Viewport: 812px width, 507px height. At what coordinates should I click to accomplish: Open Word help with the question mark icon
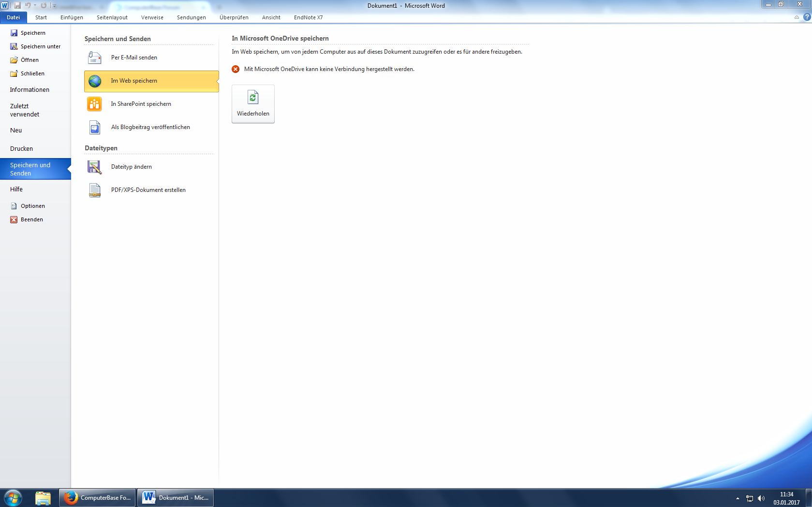[807, 17]
